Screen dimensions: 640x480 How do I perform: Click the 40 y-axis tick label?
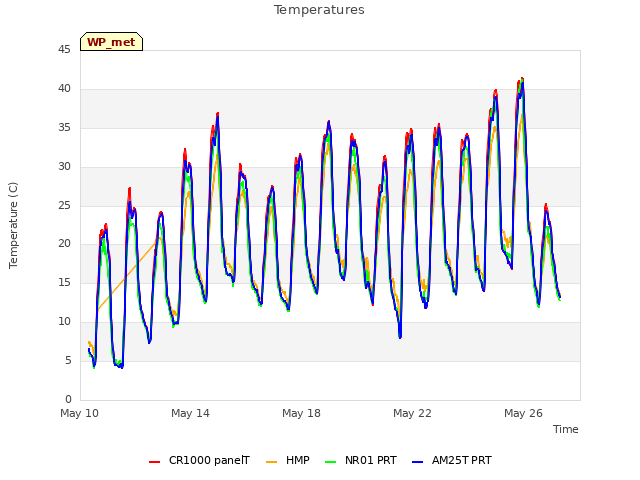pyautogui.click(x=64, y=89)
